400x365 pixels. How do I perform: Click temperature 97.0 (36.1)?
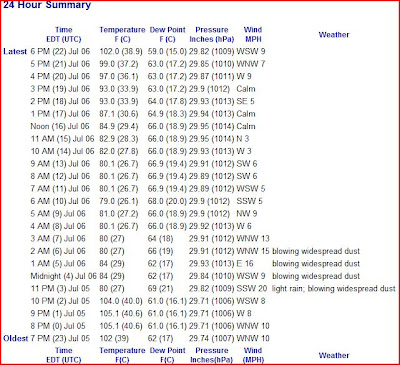coord(119,76)
